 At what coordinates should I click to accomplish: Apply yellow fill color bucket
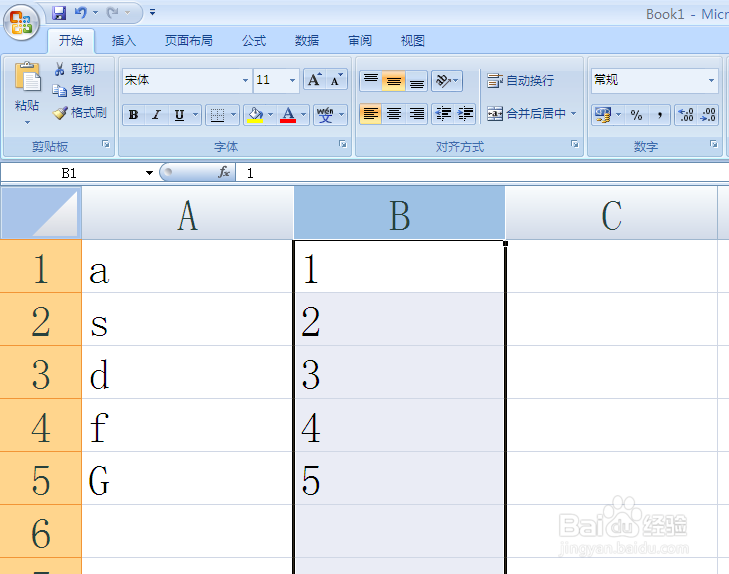click(255, 115)
